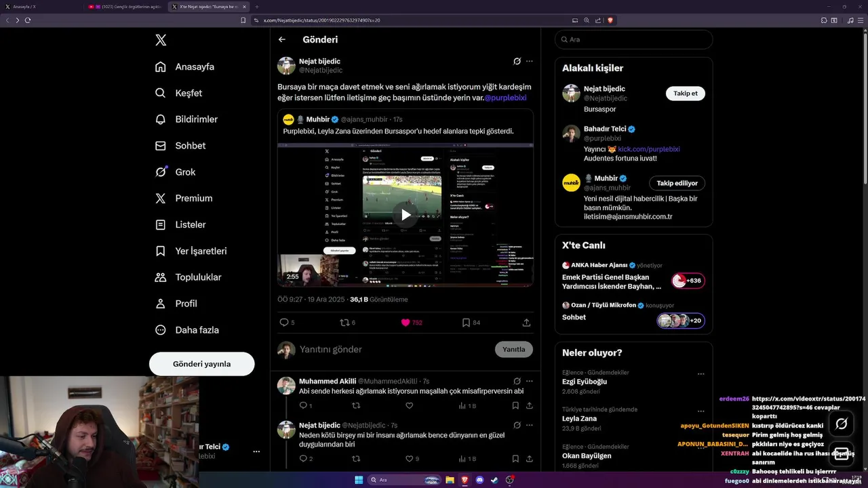Bookmark Nejat bijedic's reply comment
This screenshot has height=488, width=868.
[515, 459]
